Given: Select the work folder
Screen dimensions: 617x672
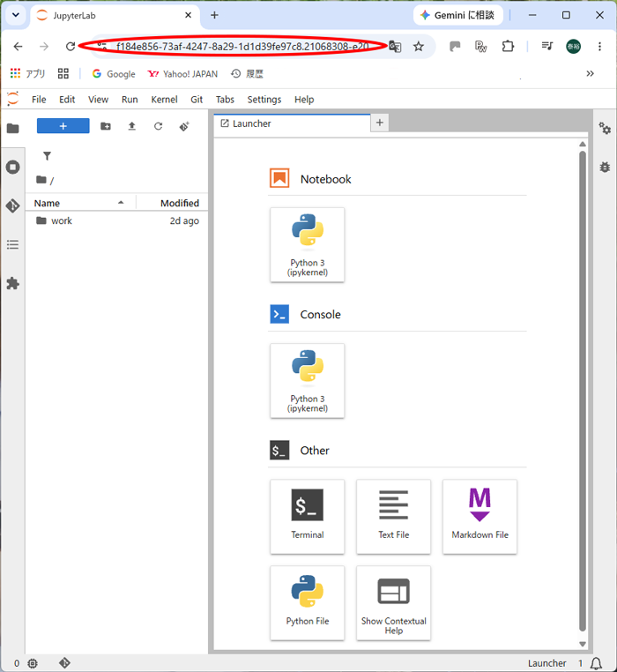Looking at the screenshot, I should (116, 220).
